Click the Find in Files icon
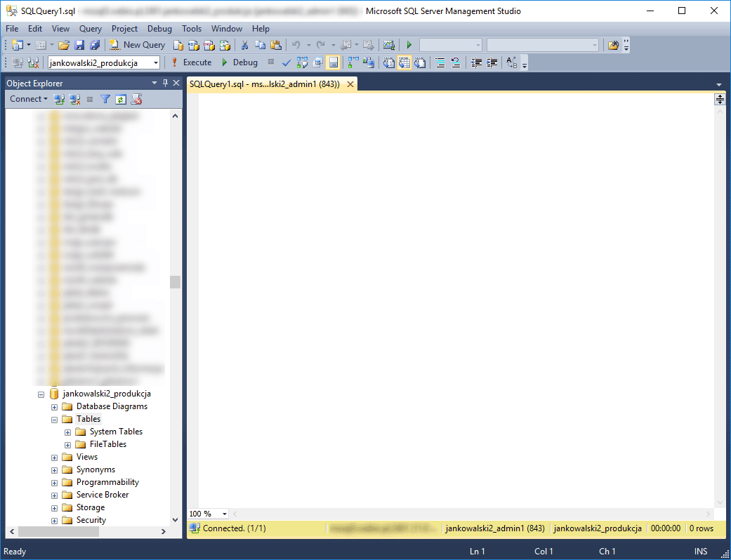731x560 pixels. [614, 45]
